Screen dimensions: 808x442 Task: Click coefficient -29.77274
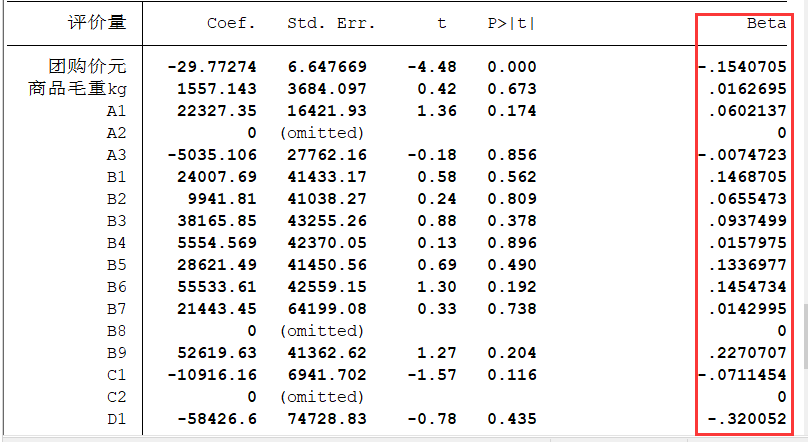click(211, 67)
